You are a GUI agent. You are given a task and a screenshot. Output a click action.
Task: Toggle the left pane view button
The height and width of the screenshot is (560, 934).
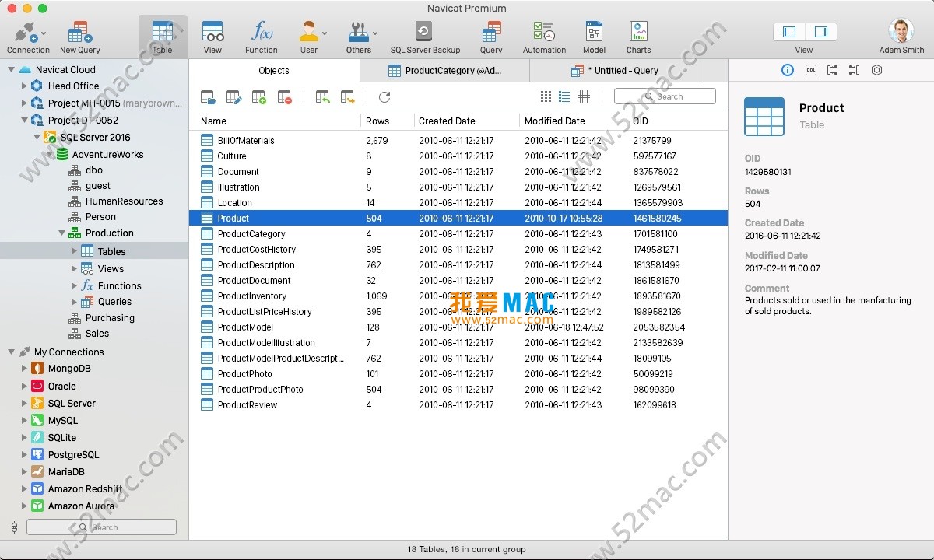pyautogui.click(x=789, y=32)
